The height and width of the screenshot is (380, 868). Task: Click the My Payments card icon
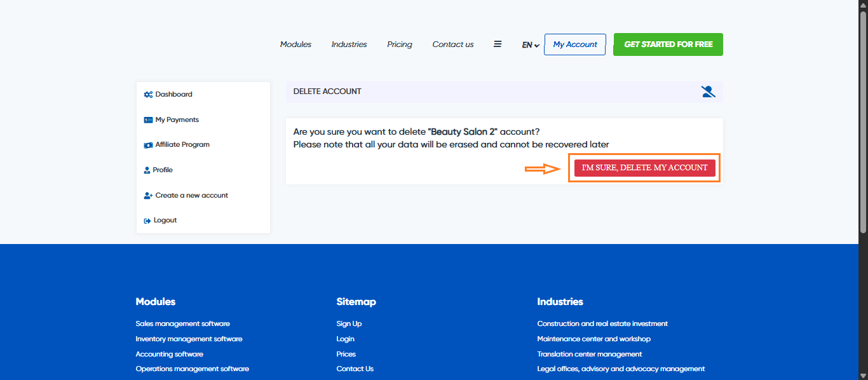click(x=148, y=120)
